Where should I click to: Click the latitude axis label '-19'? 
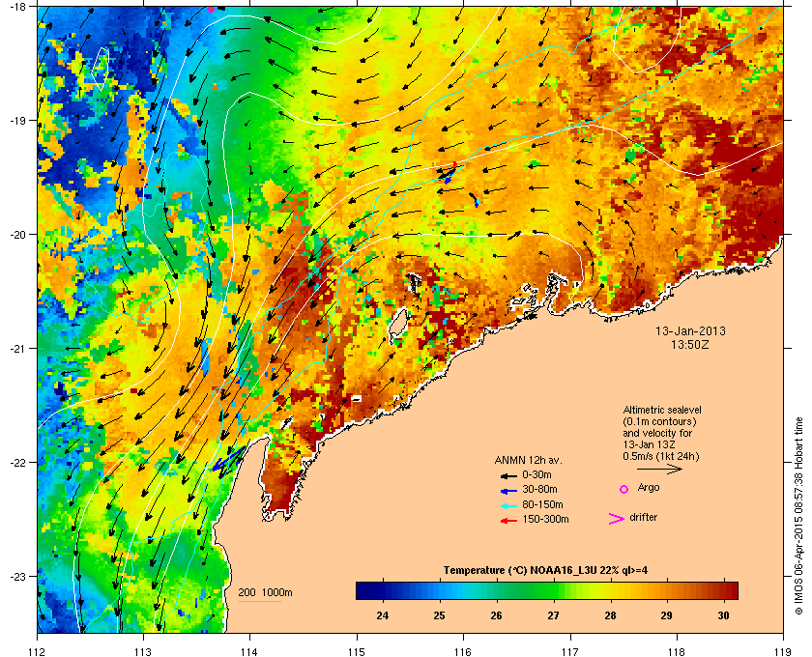17,120
